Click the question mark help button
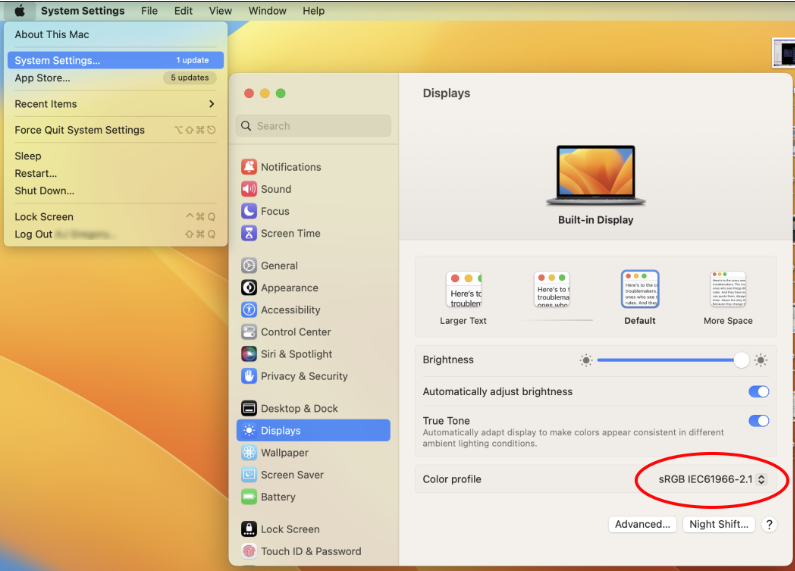 (x=769, y=524)
